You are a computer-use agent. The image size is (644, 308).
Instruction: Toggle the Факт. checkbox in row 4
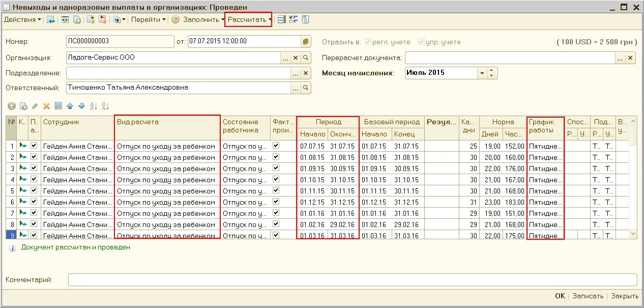(276, 179)
